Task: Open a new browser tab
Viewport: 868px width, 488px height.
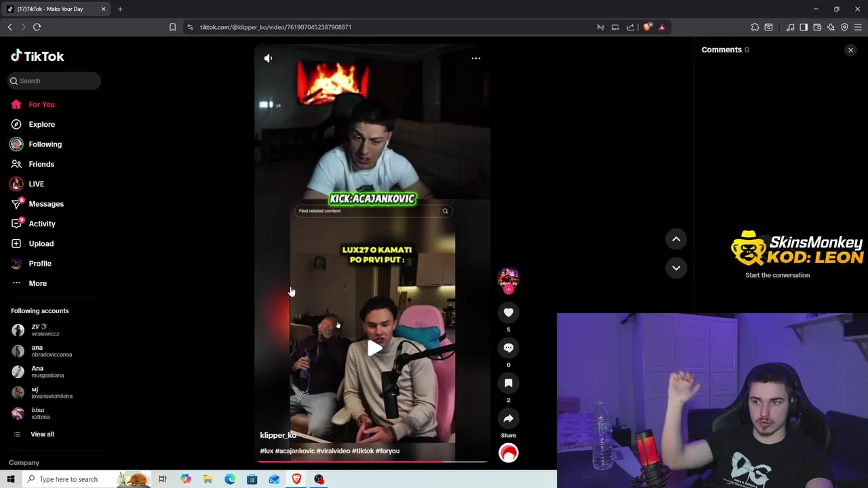Action: coord(120,9)
